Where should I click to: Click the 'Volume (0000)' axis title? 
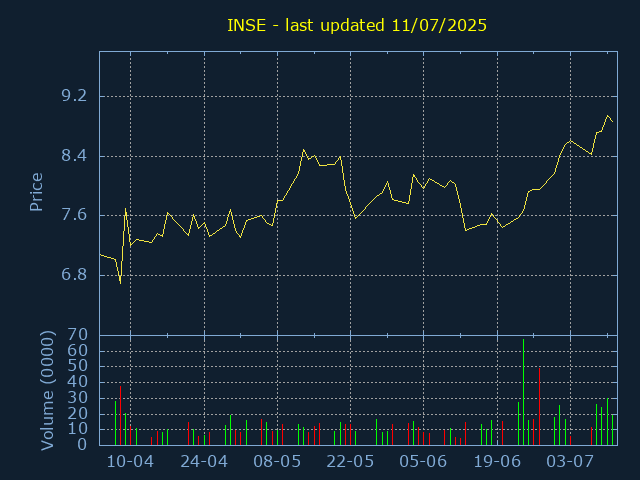pos(47,390)
